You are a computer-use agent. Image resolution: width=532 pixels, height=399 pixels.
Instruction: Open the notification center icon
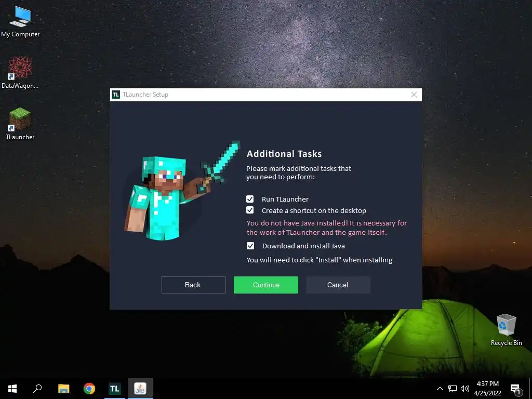(x=515, y=389)
